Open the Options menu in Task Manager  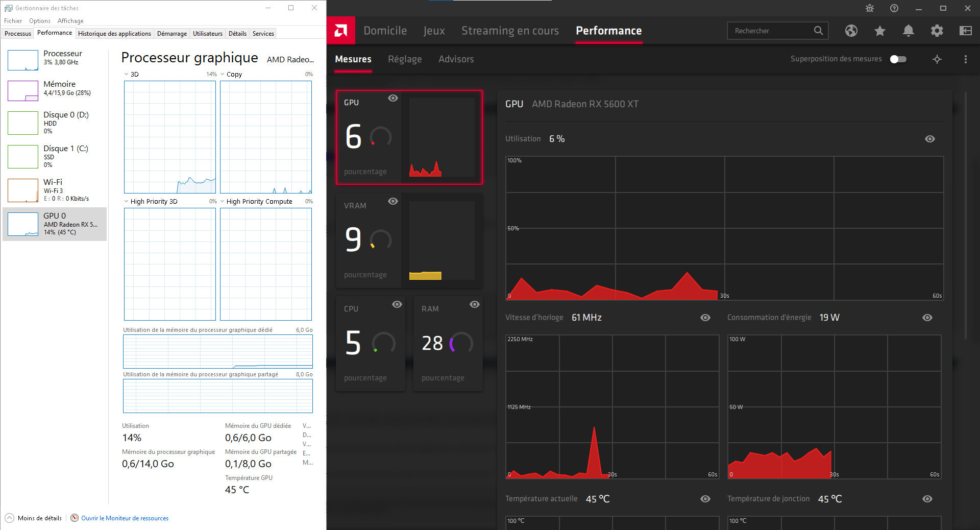point(40,21)
